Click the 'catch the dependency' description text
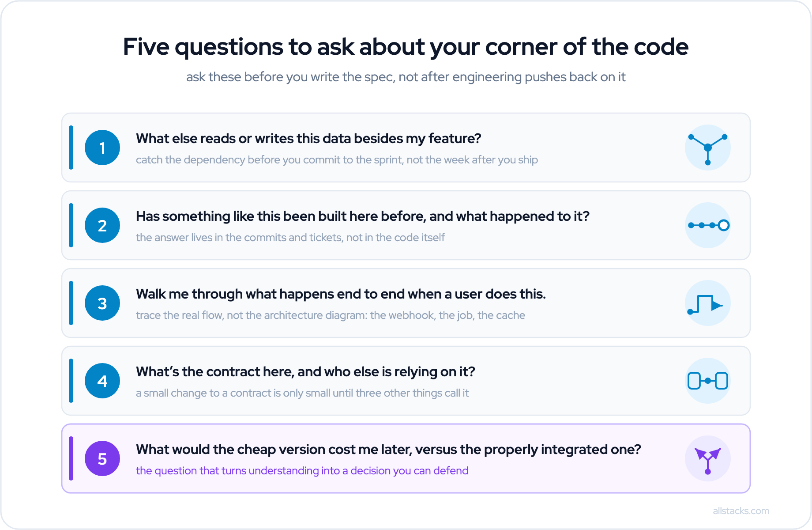The height and width of the screenshot is (530, 812). tap(337, 160)
